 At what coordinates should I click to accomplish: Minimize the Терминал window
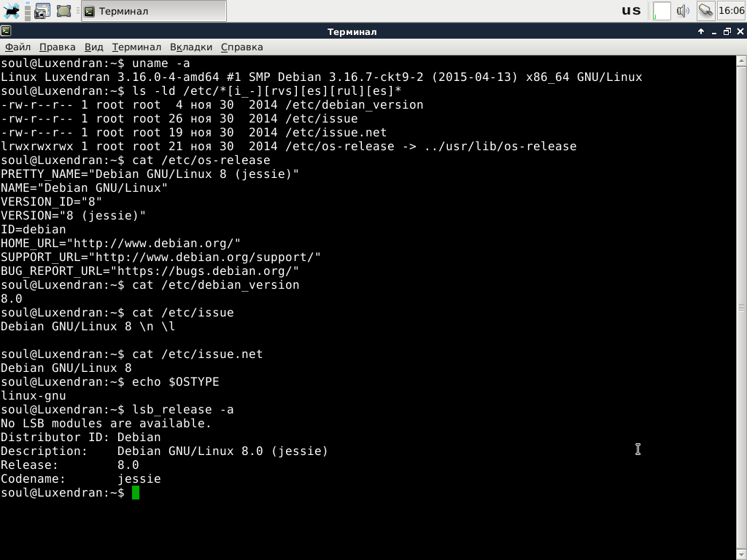pos(713,32)
